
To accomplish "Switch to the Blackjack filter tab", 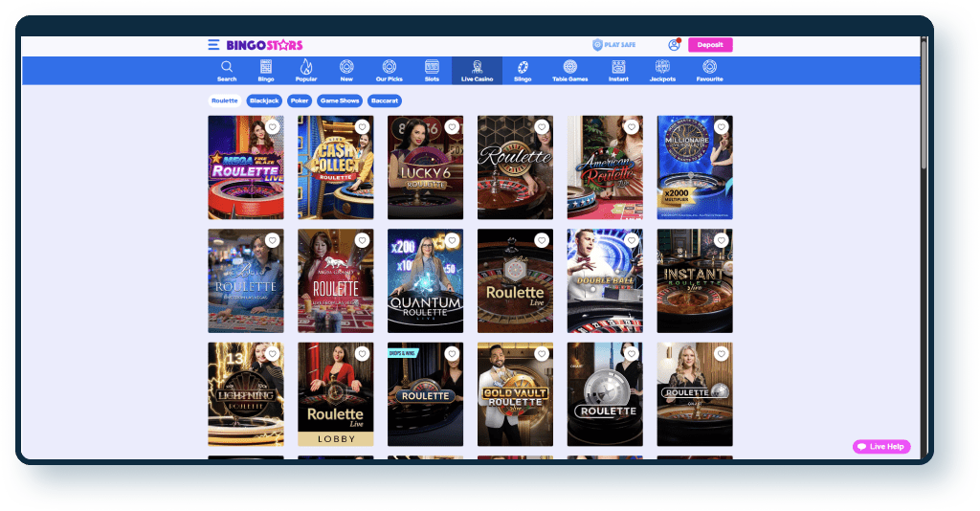I will point(263,100).
